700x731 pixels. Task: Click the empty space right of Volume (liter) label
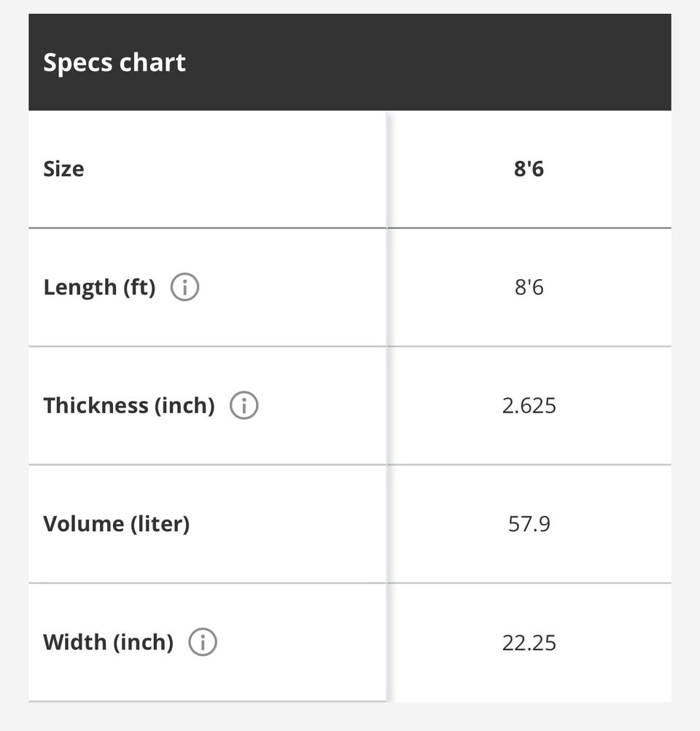[x=292, y=524]
